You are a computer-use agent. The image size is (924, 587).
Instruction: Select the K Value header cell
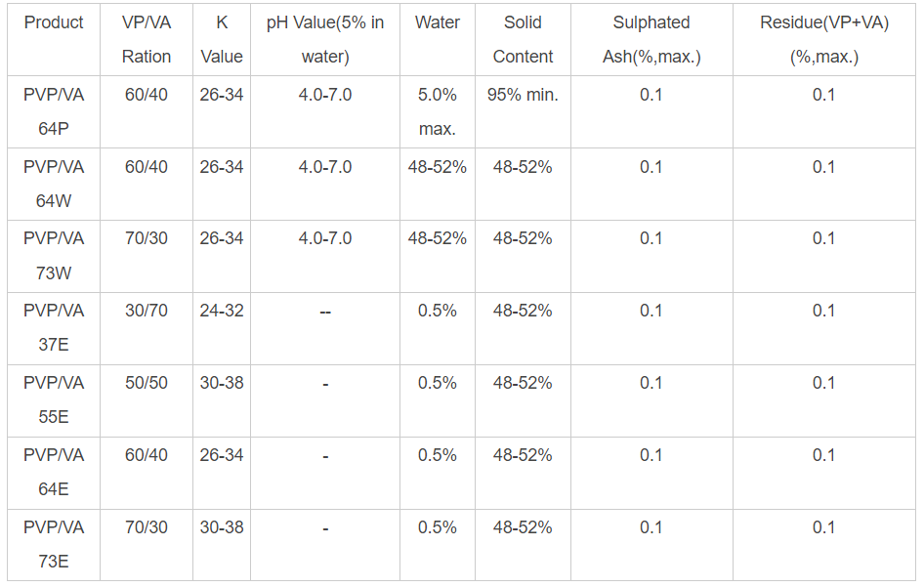tap(222, 39)
